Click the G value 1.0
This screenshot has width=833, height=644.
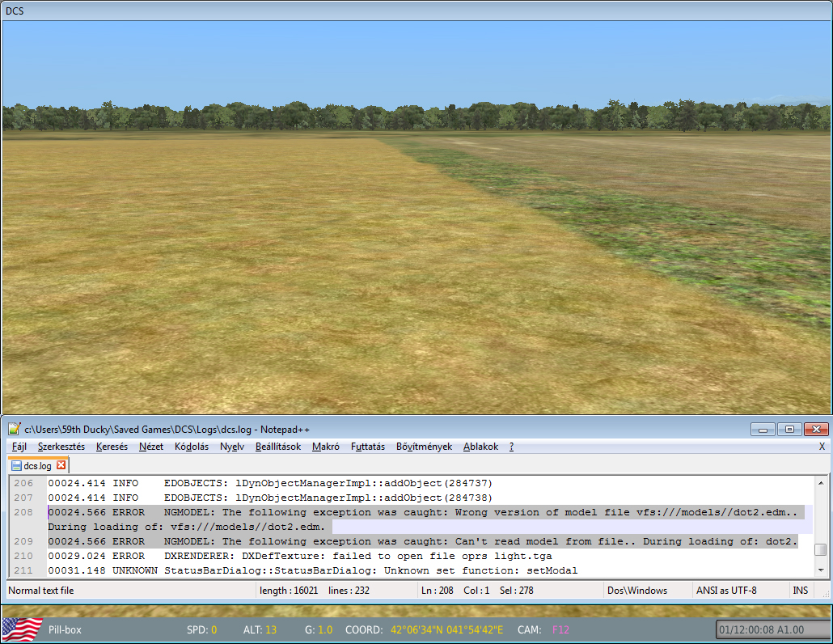[325, 629]
